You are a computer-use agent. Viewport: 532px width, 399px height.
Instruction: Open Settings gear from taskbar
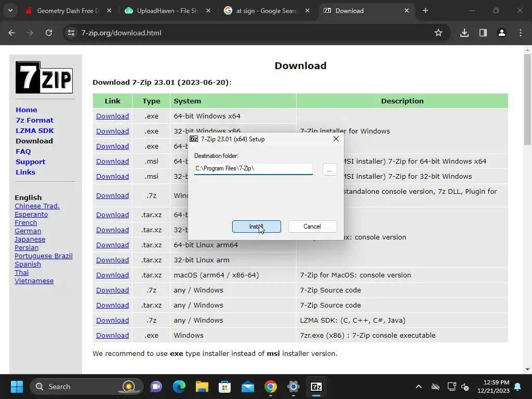click(294, 387)
